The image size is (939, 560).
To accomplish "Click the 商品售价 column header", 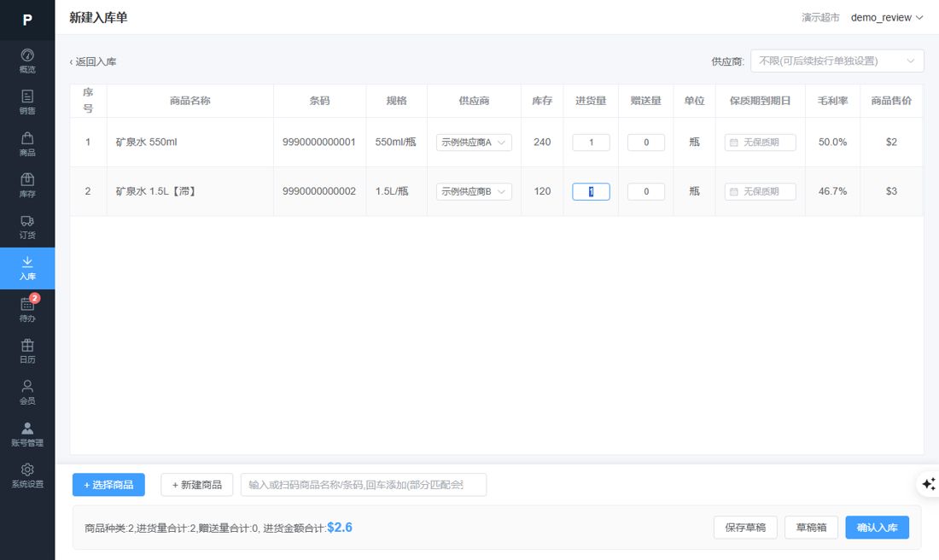I will 891,101.
